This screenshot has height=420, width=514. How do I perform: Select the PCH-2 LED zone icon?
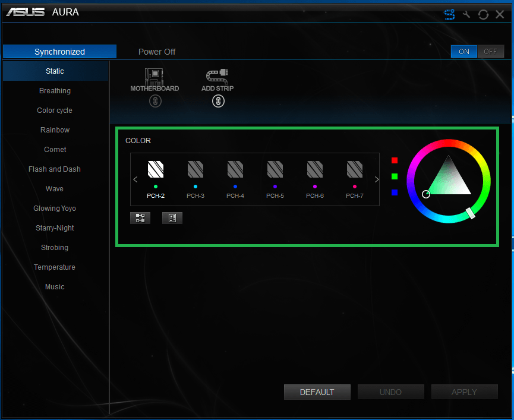(156, 169)
